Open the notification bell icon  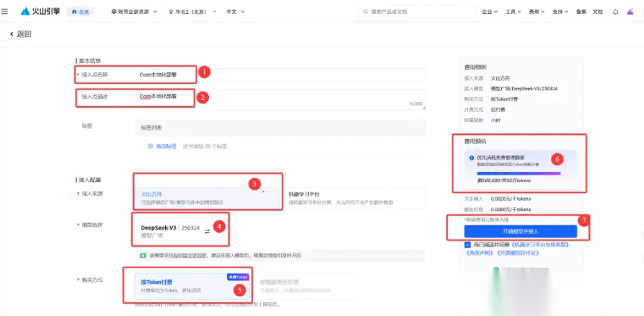(x=616, y=12)
